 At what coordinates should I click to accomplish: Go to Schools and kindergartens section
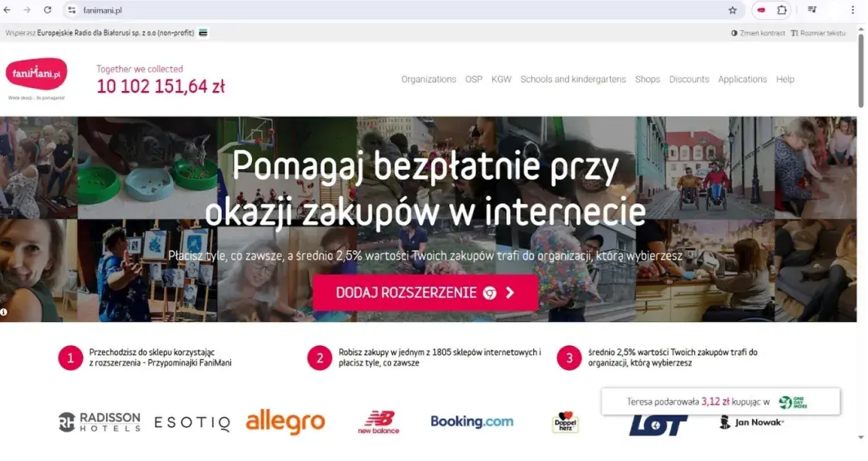pyautogui.click(x=573, y=79)
